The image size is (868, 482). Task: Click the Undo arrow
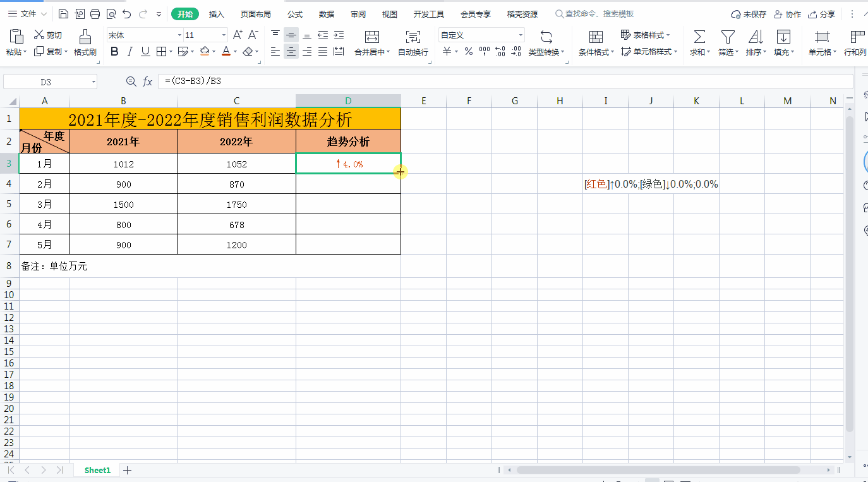(127, 14)
